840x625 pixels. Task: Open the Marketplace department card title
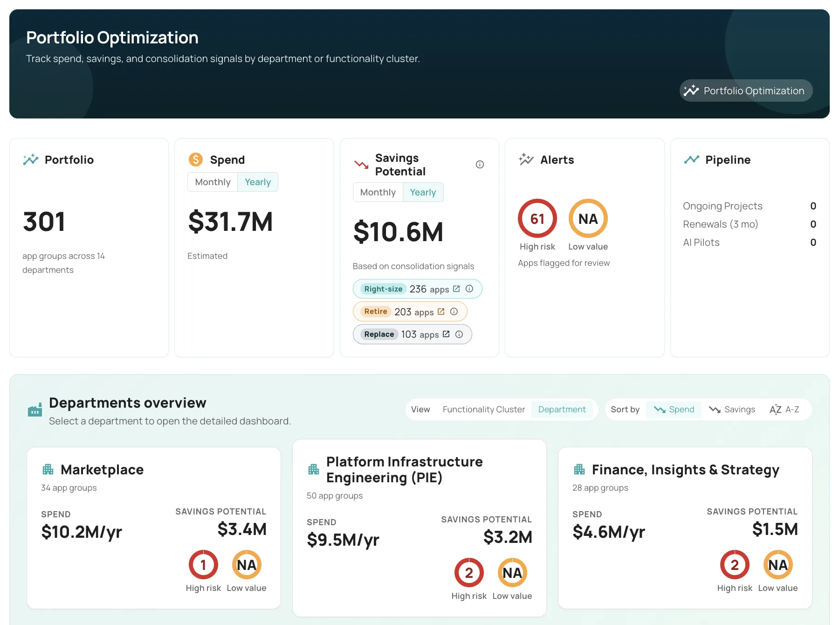[102, 469]
